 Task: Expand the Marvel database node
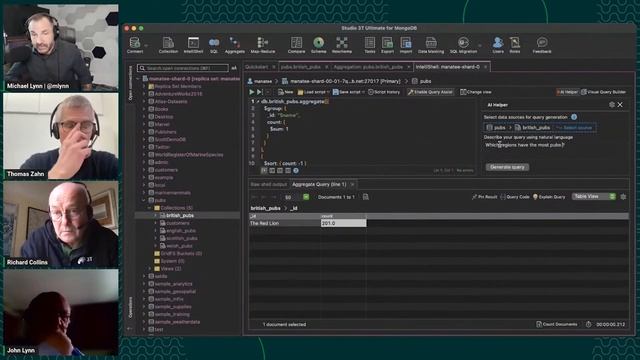pyautogui.click(x=144, y=124)
